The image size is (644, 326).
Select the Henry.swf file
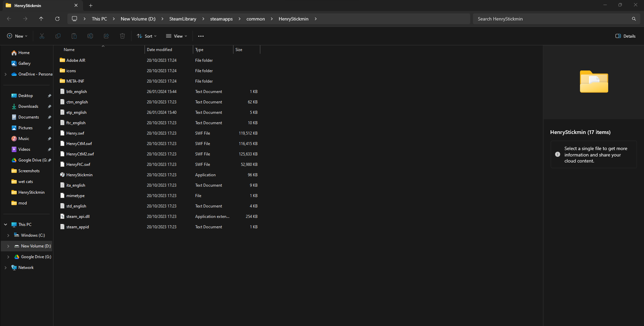[75, 133]
